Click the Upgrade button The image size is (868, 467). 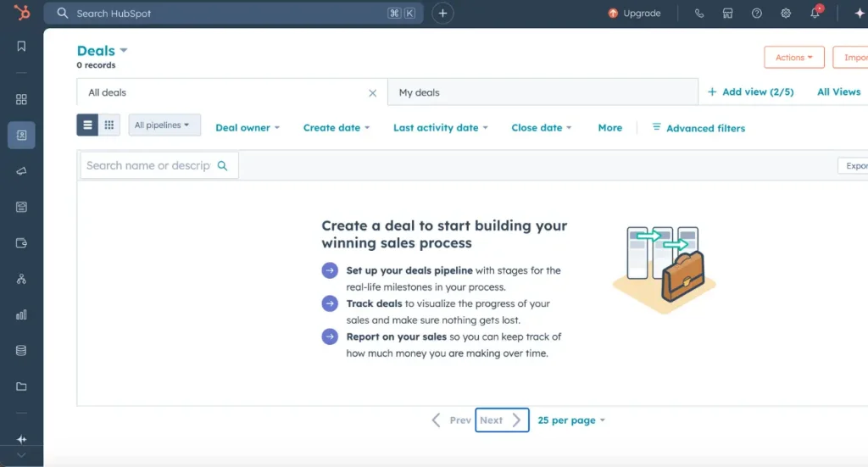click(634, 14)
